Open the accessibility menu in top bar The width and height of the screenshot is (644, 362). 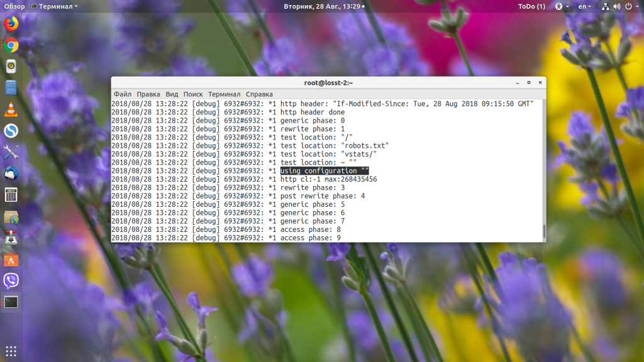click(x=560, y=6)
